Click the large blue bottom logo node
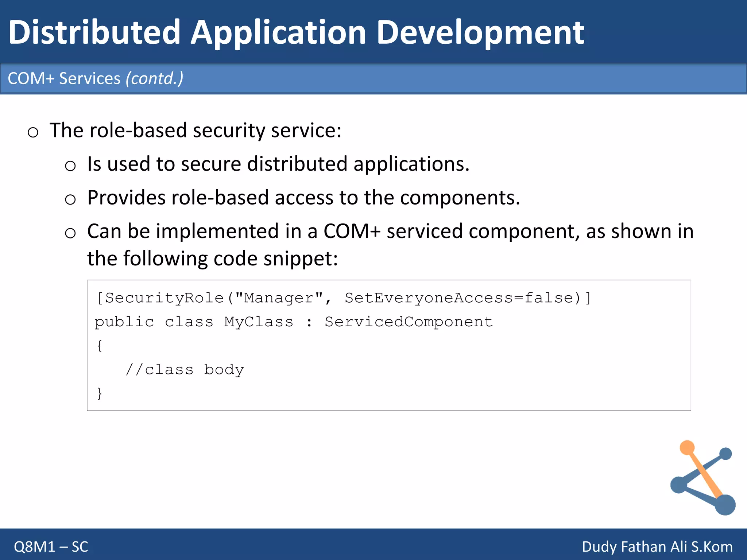The width and height of the screenshot is (747, 560). (x=725, y=505)
